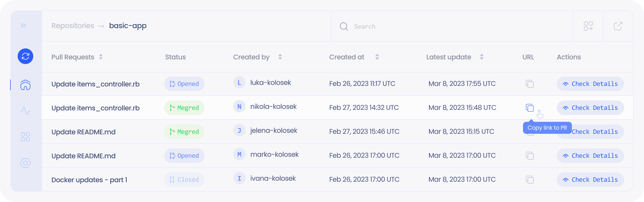The image size is (644, 202).
Task: Copy PR link for marko-kolosek's pull request
Action: click(530, 156)
